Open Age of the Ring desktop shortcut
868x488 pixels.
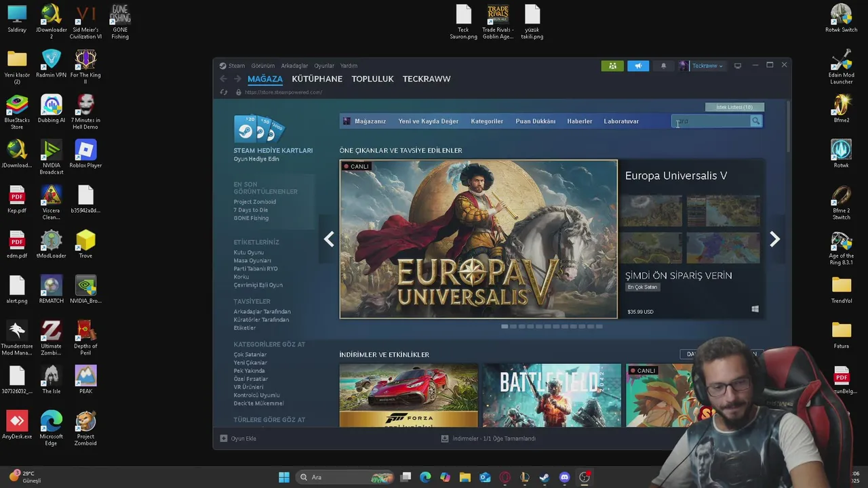coord(842,248)
